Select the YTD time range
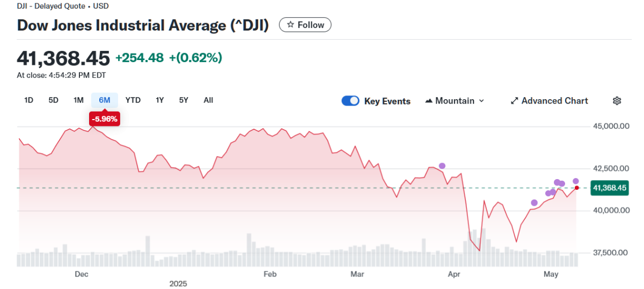This screenshot has width=644, height=289. click(x=133, y=100)
